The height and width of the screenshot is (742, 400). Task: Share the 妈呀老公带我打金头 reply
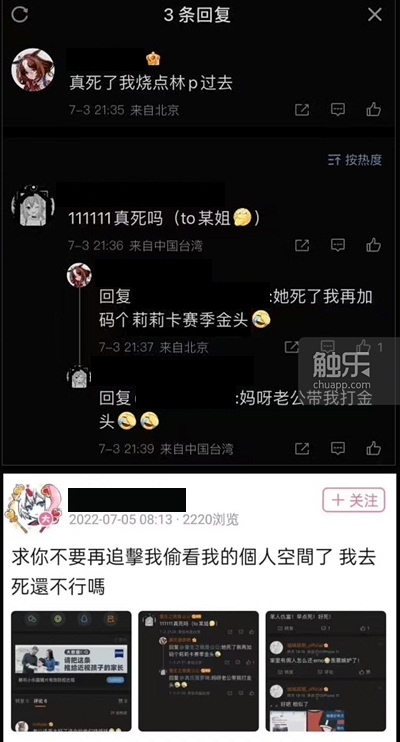[x=302, y=448]
